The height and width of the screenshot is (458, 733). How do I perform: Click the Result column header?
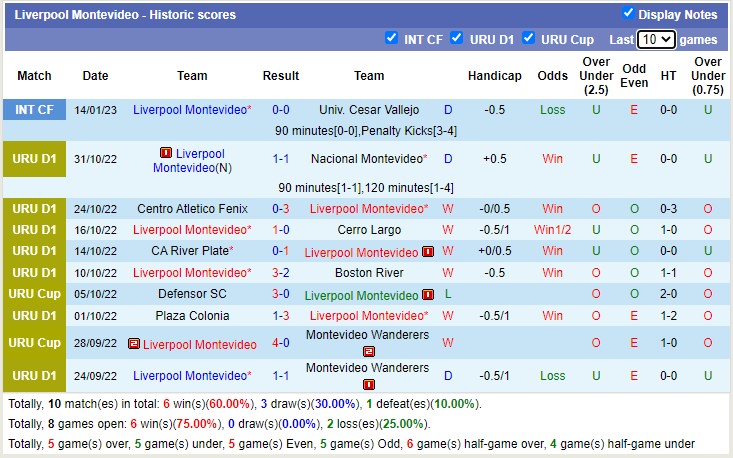point(280,76)
